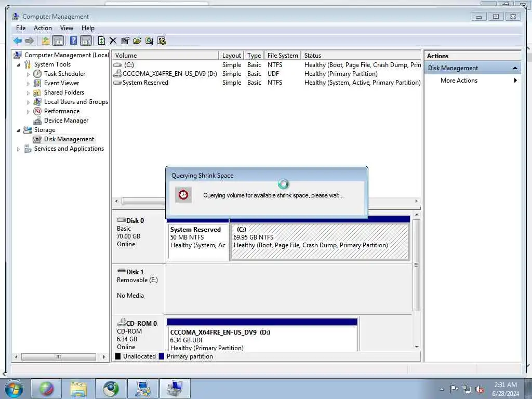Click the Disk 0 label box
This screenshot has height=399, width=532.
pos(139,238)
